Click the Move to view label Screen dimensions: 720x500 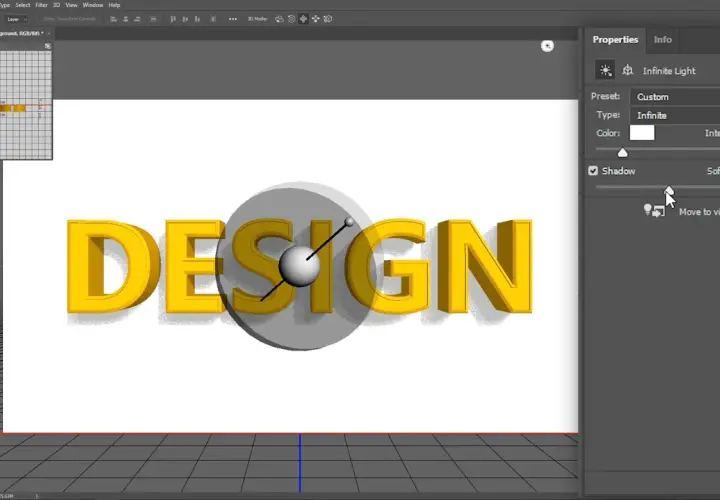[x=699, y=212]
